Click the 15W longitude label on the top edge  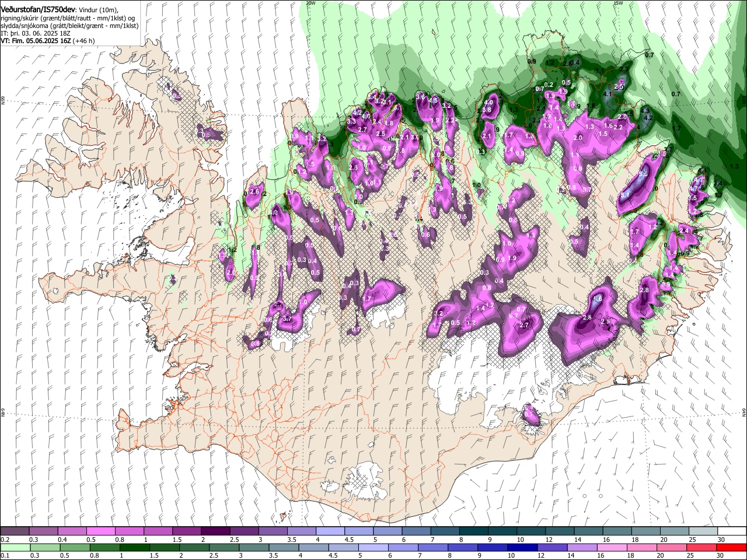pos(619,3)
